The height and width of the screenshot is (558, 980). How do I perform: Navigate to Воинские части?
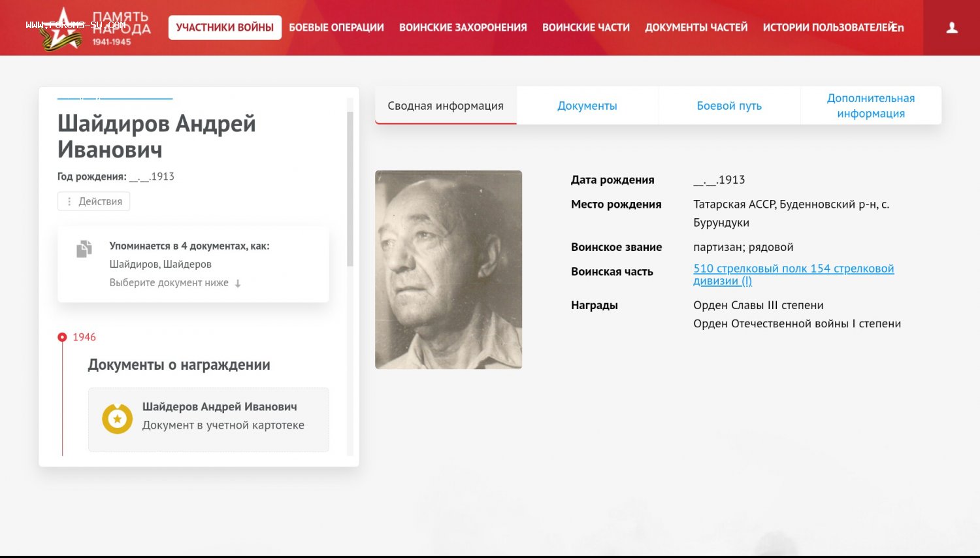585,27
